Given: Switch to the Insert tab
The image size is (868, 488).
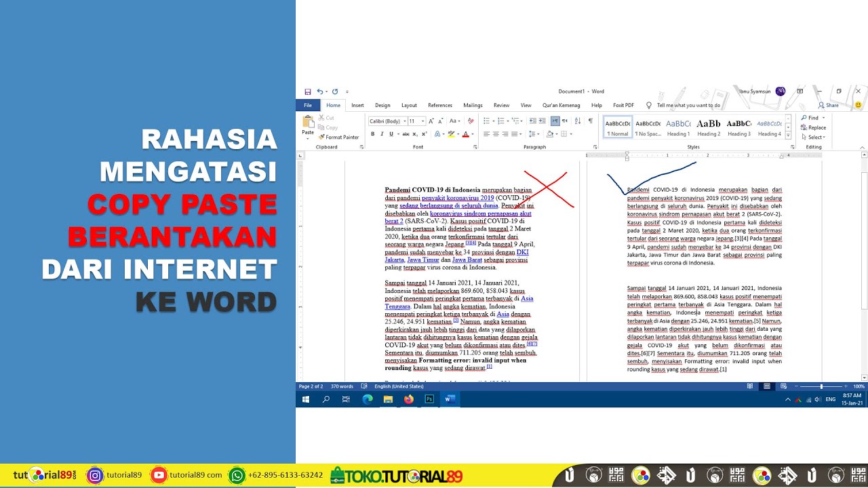Looking at the screenshot, I should click(x=357, y=105).
